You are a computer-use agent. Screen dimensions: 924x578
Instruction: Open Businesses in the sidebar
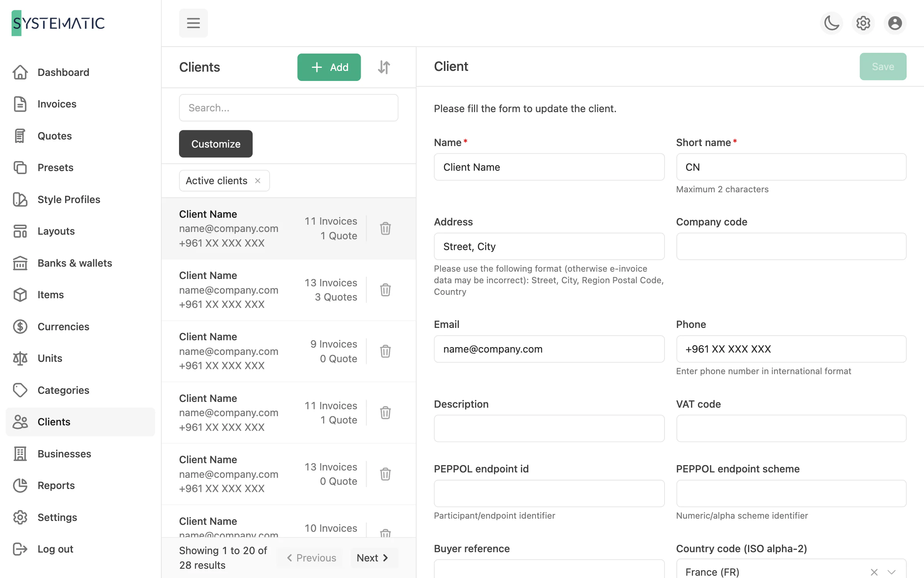coord(80,454)
